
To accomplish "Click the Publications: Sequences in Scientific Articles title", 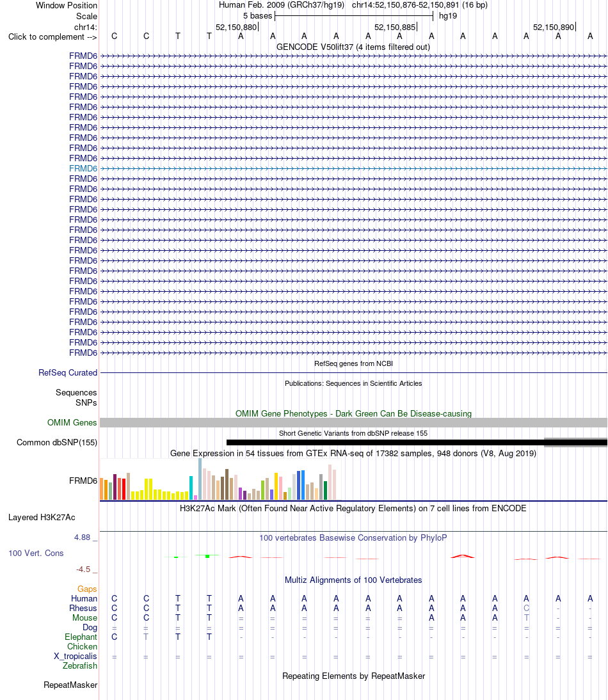I will (x=353, y=383).
